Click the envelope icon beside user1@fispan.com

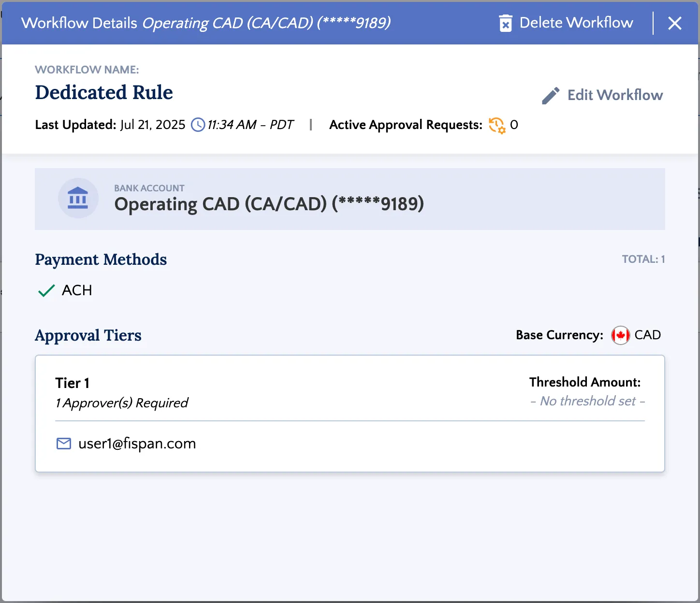(64, 444)
